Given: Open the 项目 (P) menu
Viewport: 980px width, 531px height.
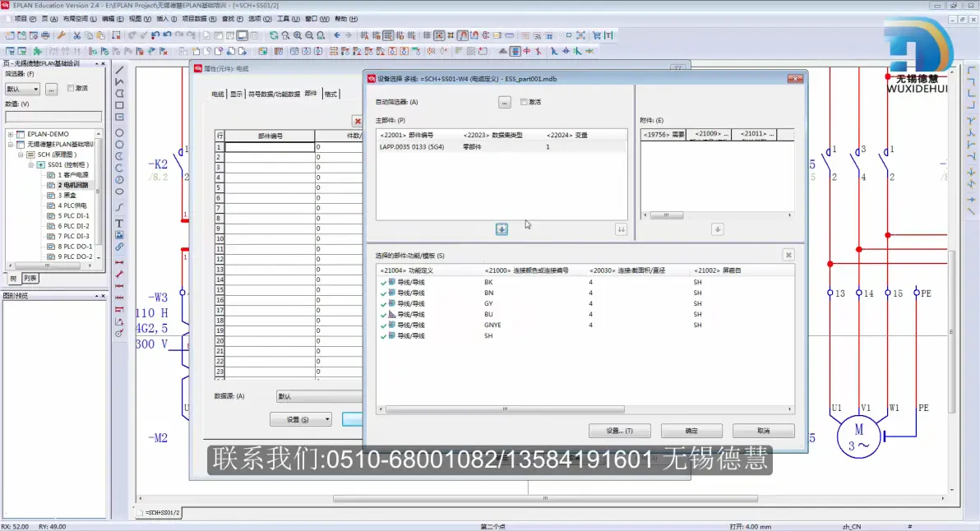Looking at the screenshot, I should coord(25,19).
